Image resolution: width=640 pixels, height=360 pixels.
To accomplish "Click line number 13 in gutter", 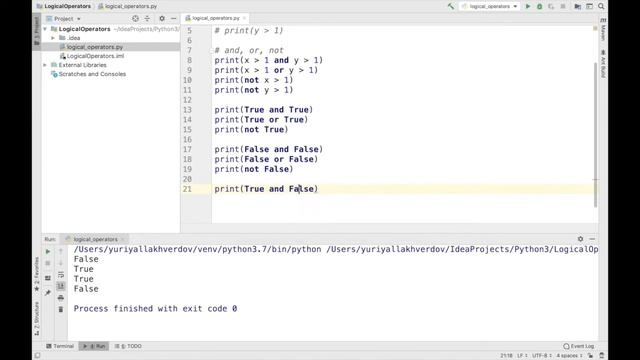I will click(x=187, y=110).
